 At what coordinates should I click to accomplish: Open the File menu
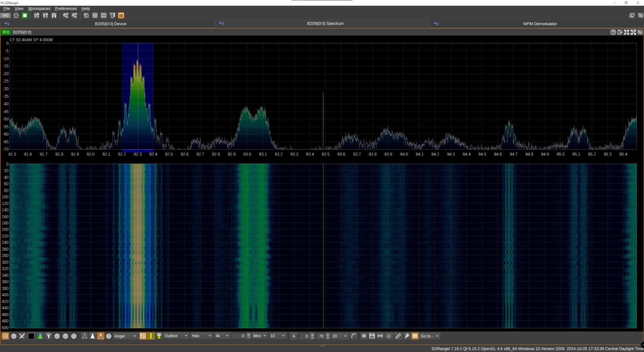point(6,8)
